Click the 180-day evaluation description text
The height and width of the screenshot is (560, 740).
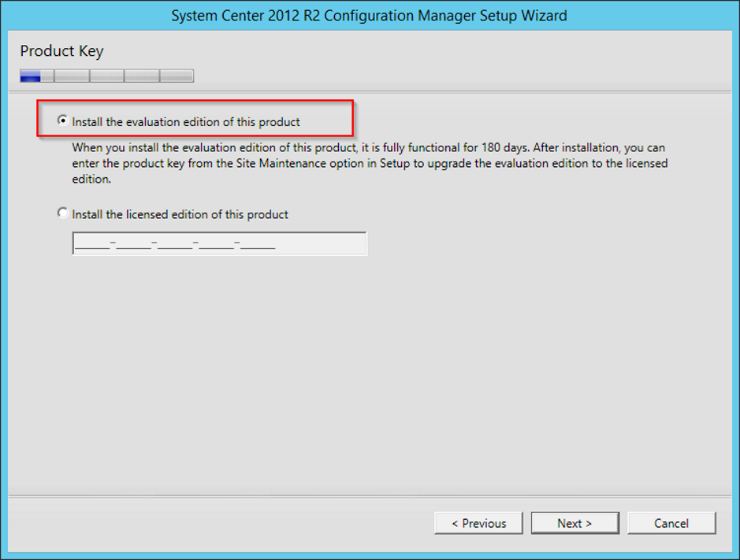(370, 163)
